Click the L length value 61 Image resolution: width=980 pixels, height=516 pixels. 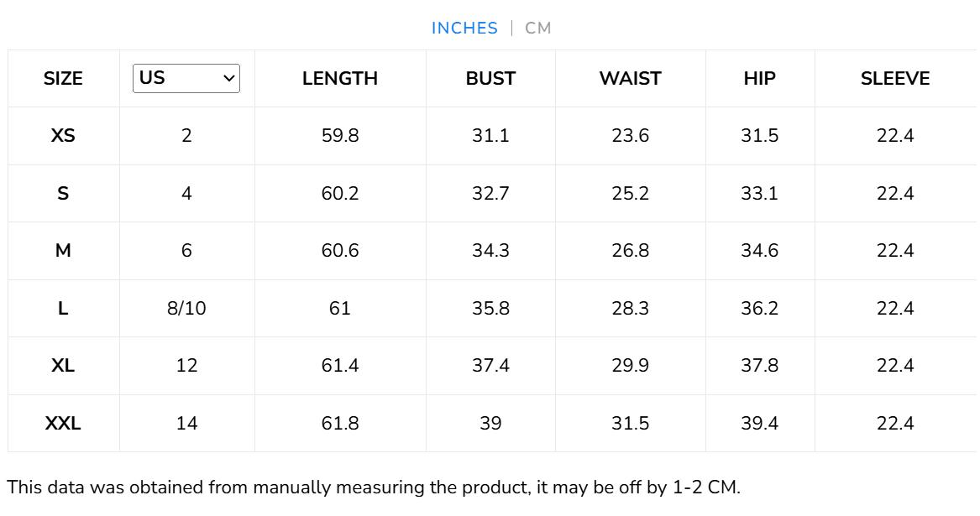click(x=340, y=309)
